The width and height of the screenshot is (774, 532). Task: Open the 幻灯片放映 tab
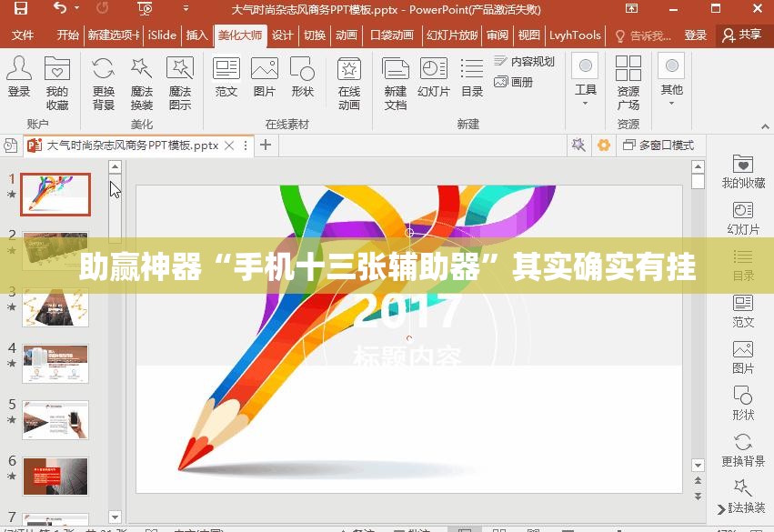pos(452,35)
